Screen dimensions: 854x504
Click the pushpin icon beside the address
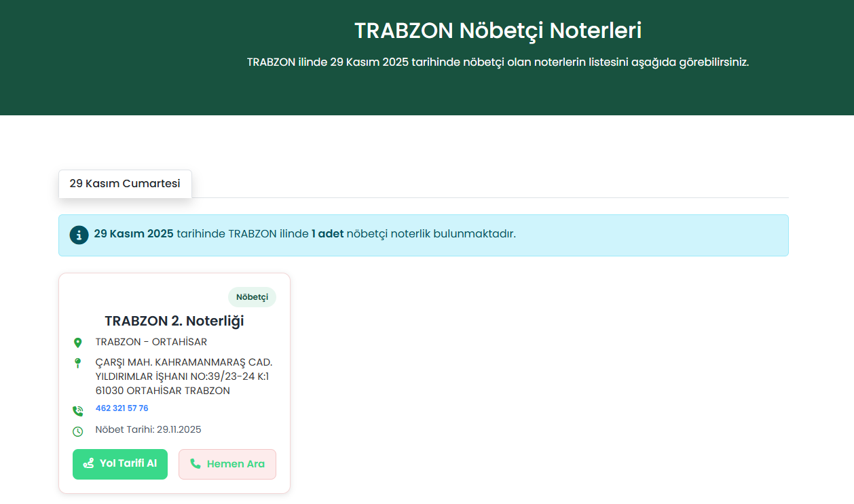(77, 363)
